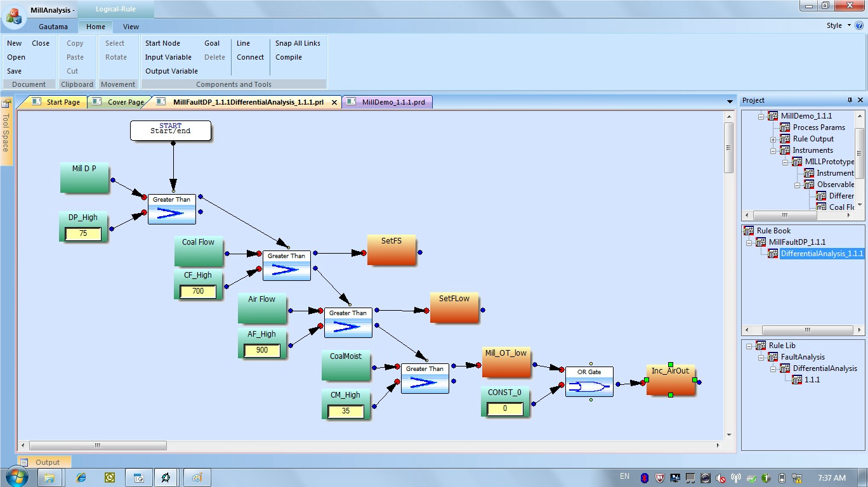Click the Output Variable tool
The width and height of the screenshot is (868, 487).
(x=171, y=71)
